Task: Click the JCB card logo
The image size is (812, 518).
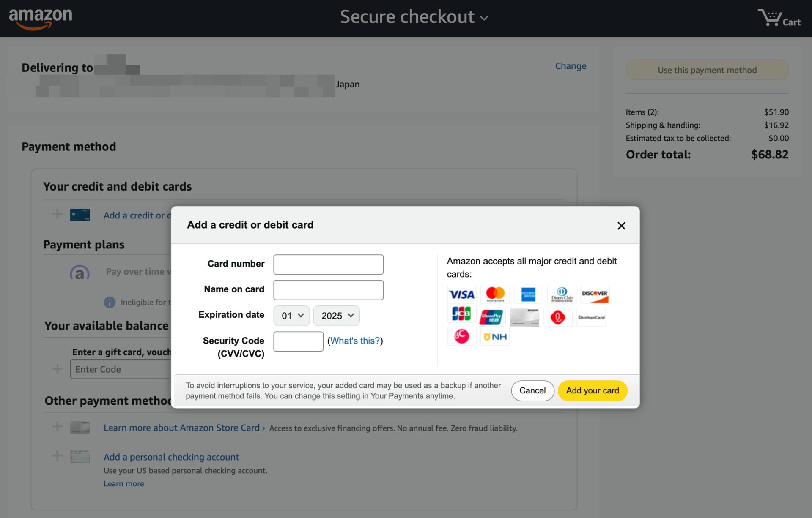Action: pos(461,314)
